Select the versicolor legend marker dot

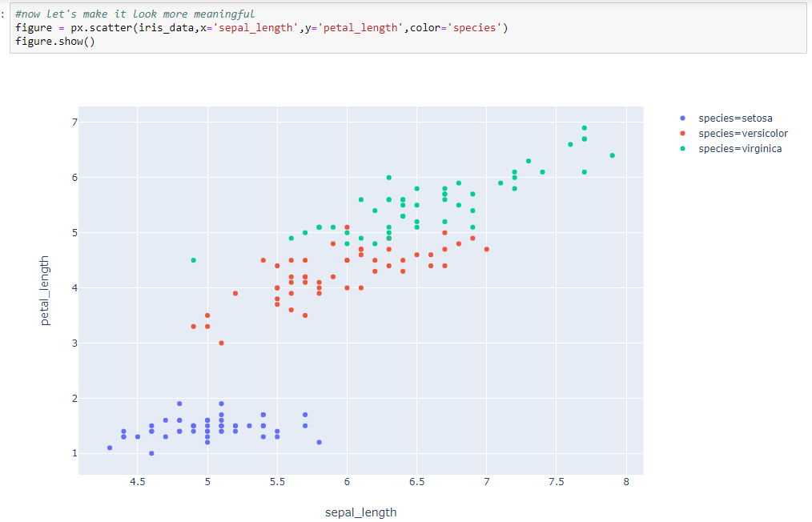point(682,133)
